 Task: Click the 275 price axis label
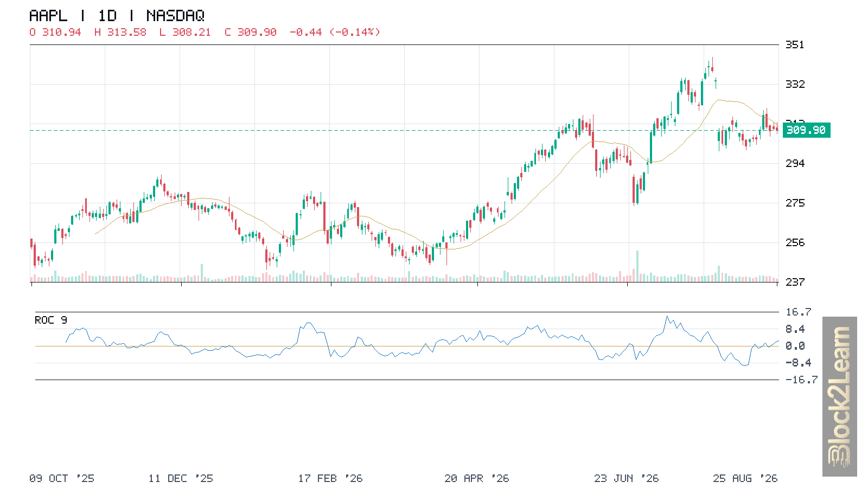pos(795,203)
